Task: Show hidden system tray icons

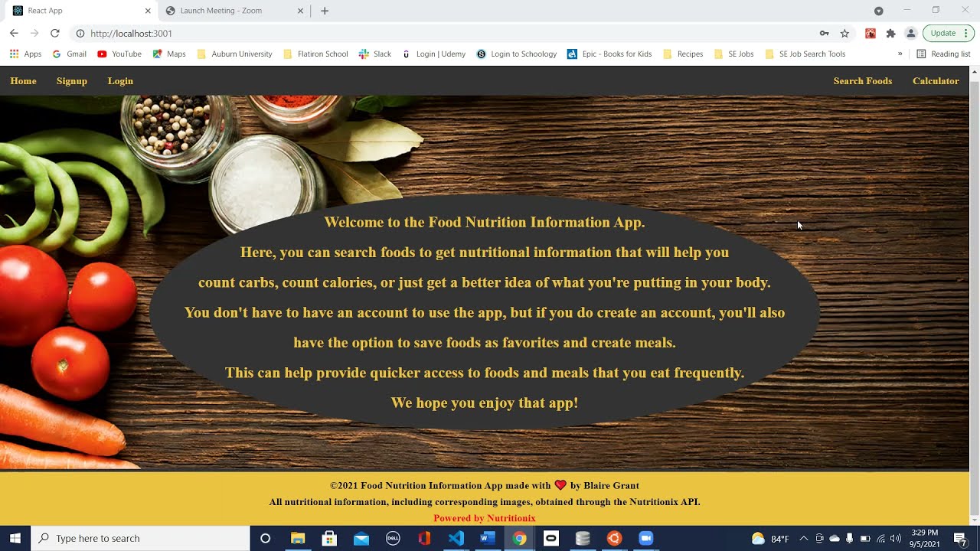Action: coord(803,538)
